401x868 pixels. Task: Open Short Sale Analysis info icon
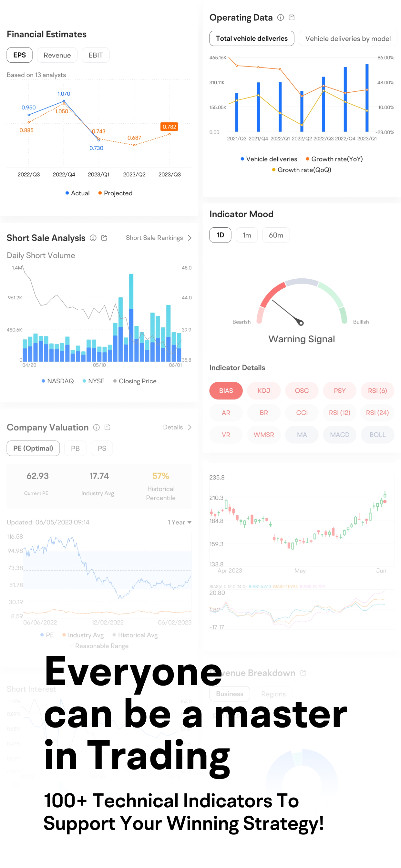point(93,238)
